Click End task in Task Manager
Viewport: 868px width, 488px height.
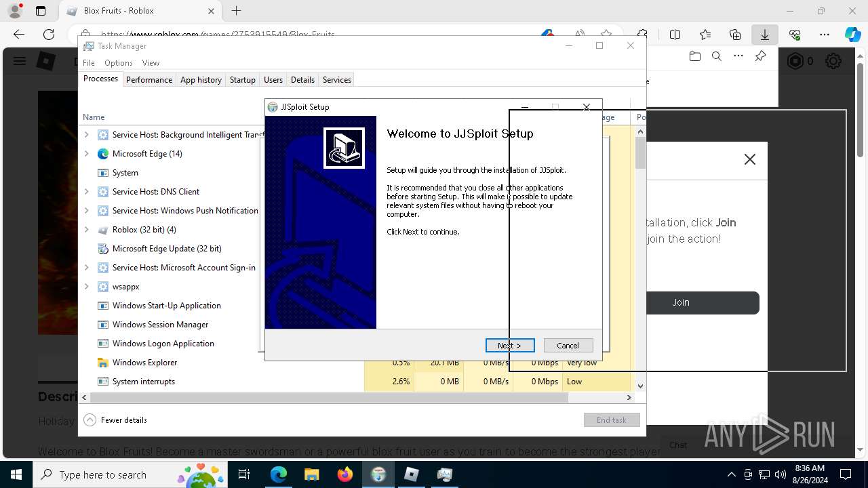point(612,420)
